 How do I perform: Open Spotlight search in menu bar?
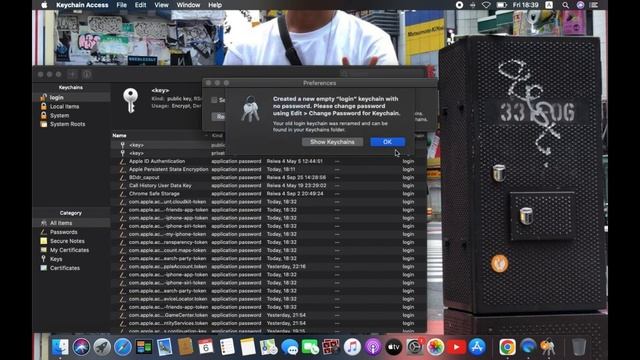click(x=565, y=5)
